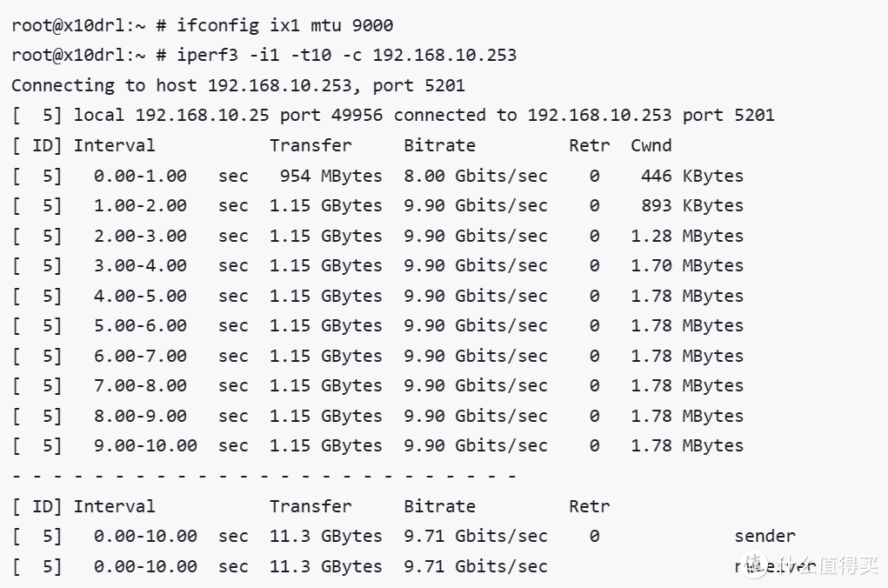
Task: Click the 1.70 MBytes Cwnd value
Action: [x=687, y=265]
